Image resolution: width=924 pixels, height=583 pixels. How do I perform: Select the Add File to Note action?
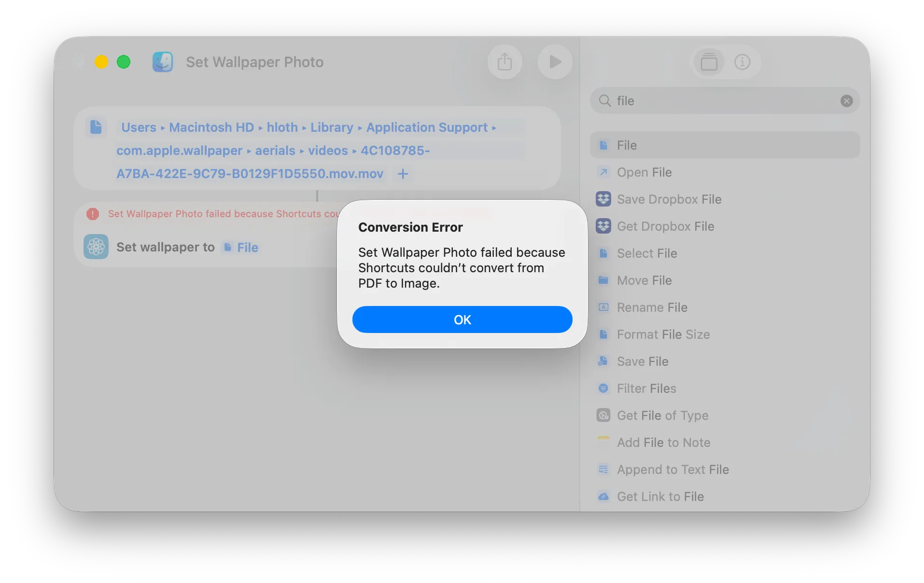pyautogui.click(x=725, y=443)
